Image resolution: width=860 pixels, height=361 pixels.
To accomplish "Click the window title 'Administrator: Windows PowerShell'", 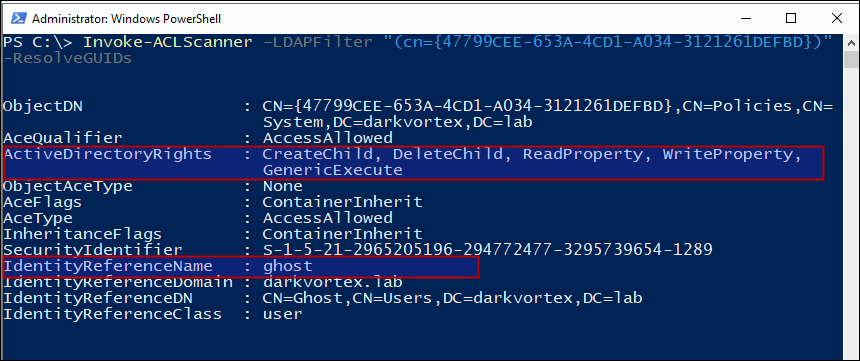I will coord(127,19).
